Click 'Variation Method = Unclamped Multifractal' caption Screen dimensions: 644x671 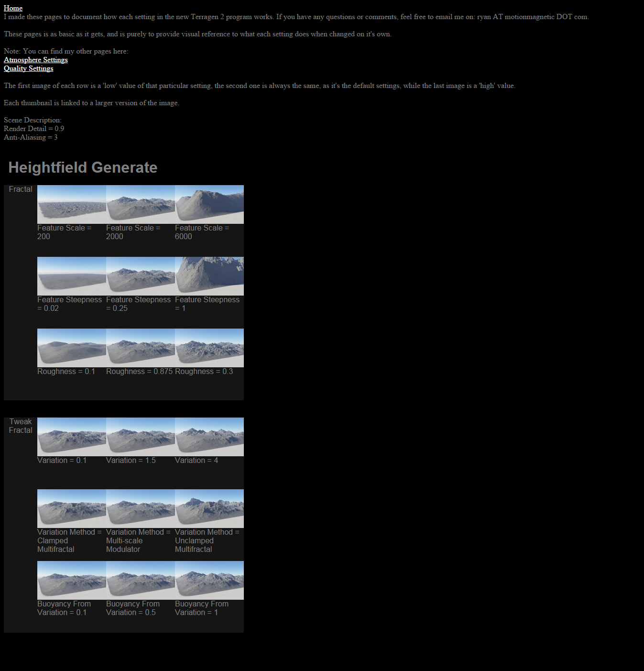[x=207, y=541]
